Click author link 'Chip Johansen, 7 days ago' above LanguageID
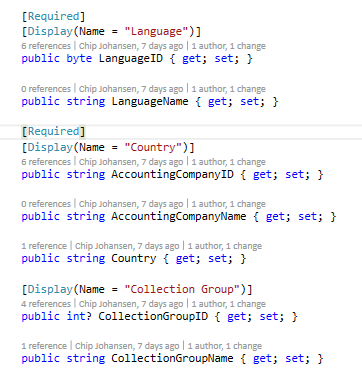The height and width of the screenshot is (381, 362). pyautogui.click(x=131, y=46)
